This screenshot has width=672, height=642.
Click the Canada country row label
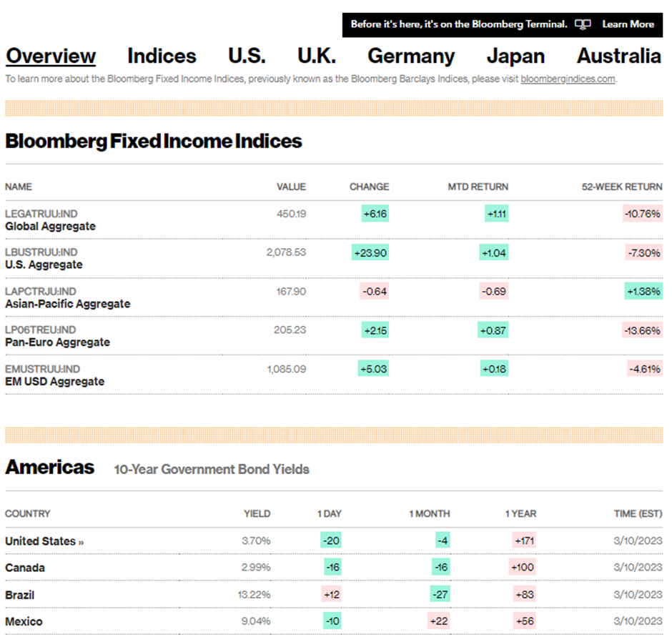(x=25, y=568)
